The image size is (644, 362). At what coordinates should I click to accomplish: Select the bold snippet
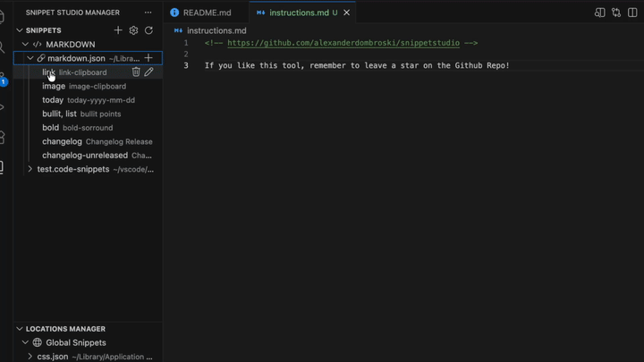point(89,128)
